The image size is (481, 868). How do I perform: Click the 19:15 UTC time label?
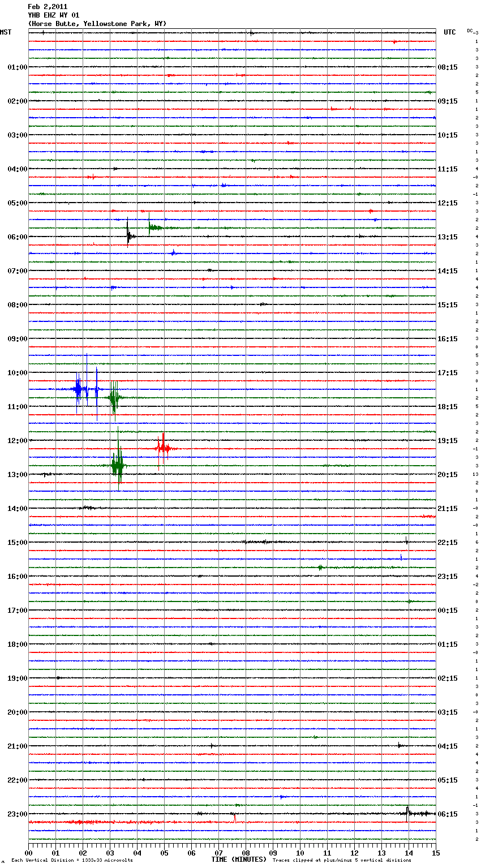point(448,441)
